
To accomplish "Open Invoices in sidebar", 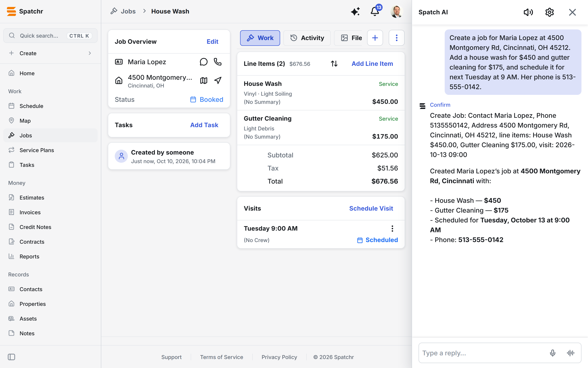I will click(x=50, y=212).
